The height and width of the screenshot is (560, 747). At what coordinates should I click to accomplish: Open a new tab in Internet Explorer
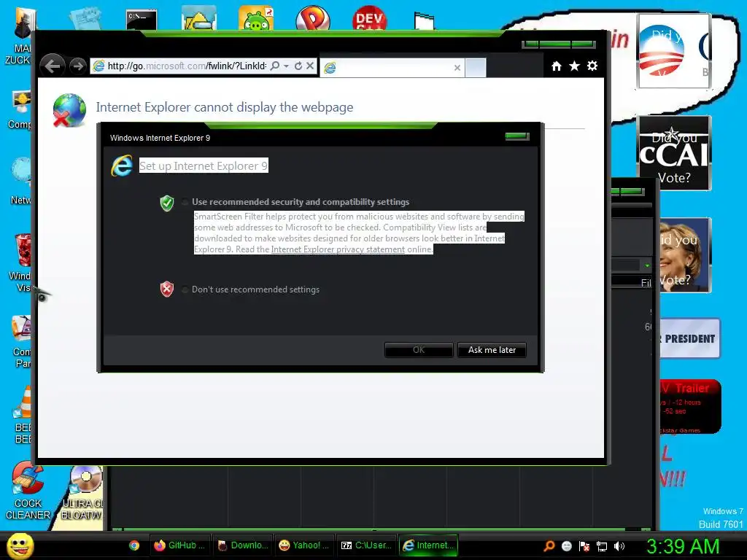476,68
